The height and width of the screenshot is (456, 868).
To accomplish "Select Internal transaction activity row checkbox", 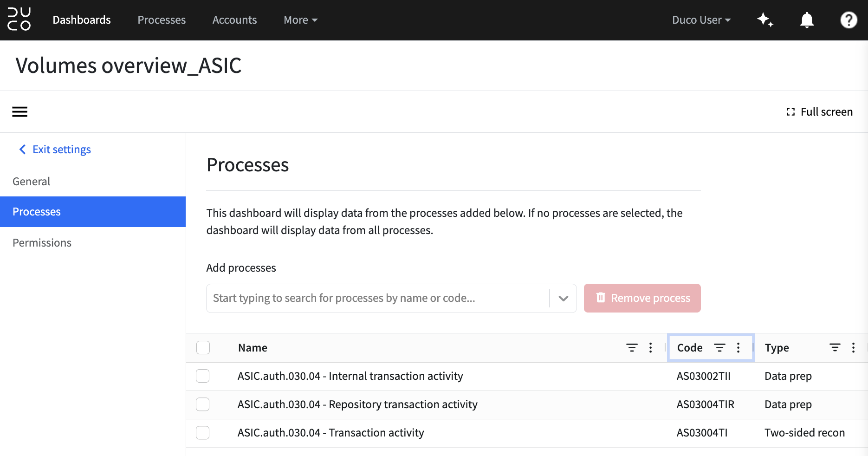I will coord(203,376).
